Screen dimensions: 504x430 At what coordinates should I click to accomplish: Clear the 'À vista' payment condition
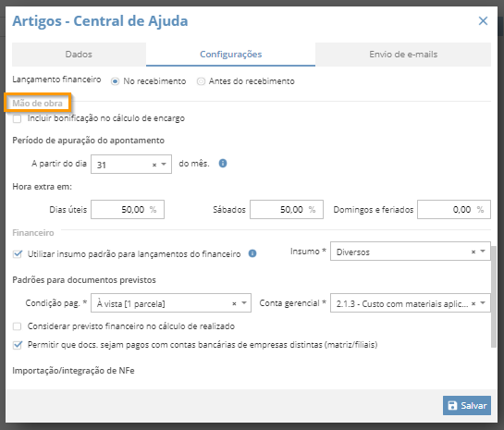click(234, 303)
